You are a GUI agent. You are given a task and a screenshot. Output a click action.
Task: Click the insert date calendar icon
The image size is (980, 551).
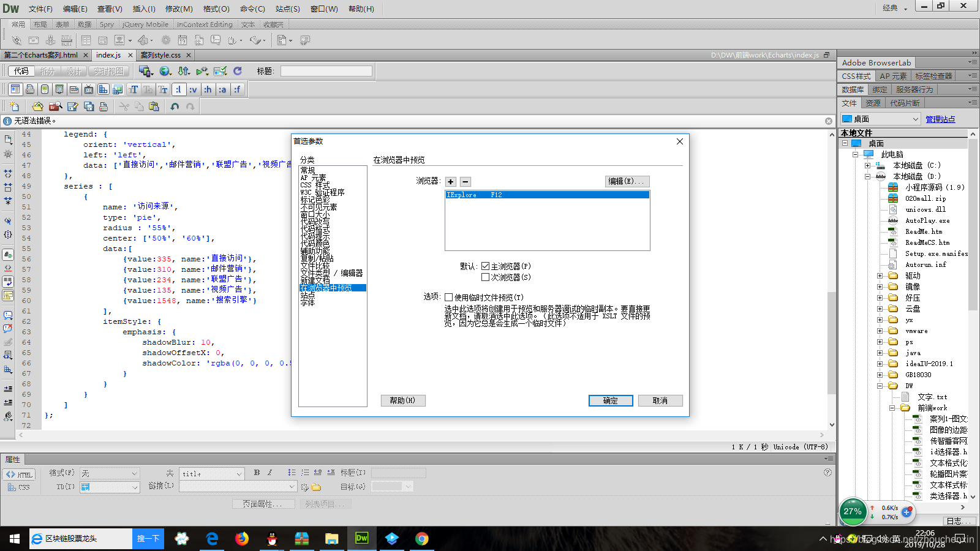183,40
